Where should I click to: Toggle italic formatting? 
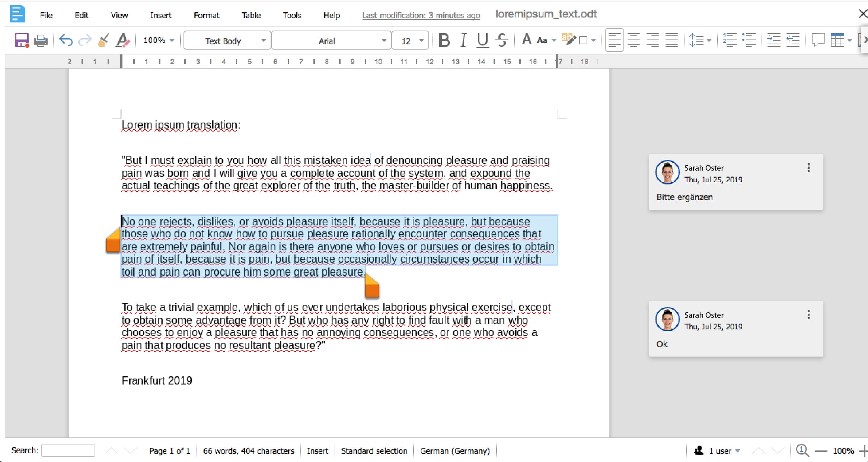(463, 40)
